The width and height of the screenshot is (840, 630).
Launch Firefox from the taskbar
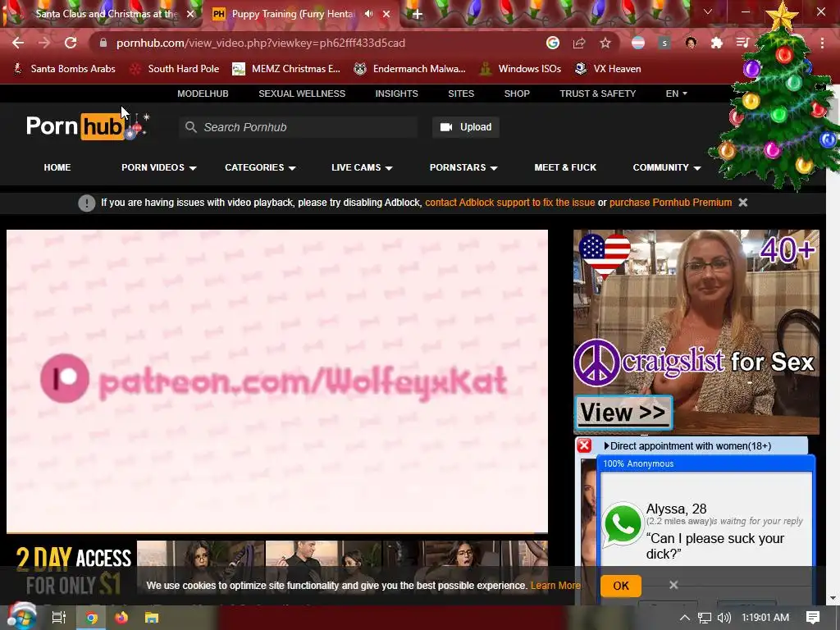pyautogui.click(x=121, y=618)
